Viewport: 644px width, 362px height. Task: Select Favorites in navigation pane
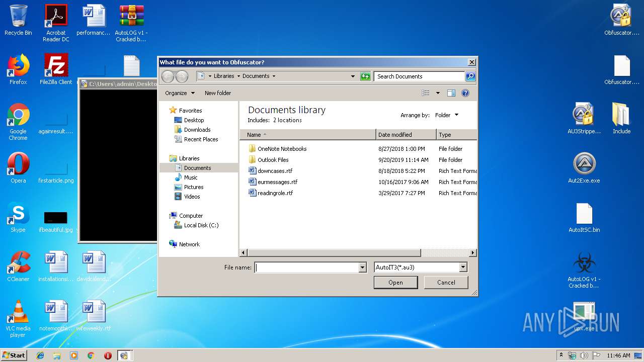(x=190, y=111)
